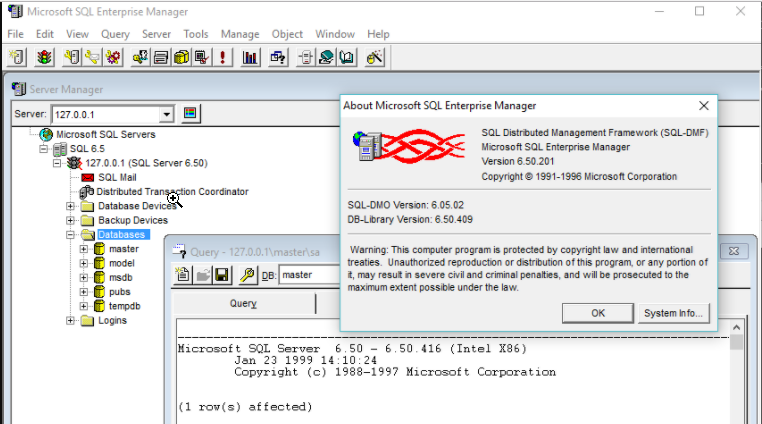The height and width of the screenshot is (424, 762).
Task: Click the server configuration wrench toolbar icon
Action: (x=72, y=57)
